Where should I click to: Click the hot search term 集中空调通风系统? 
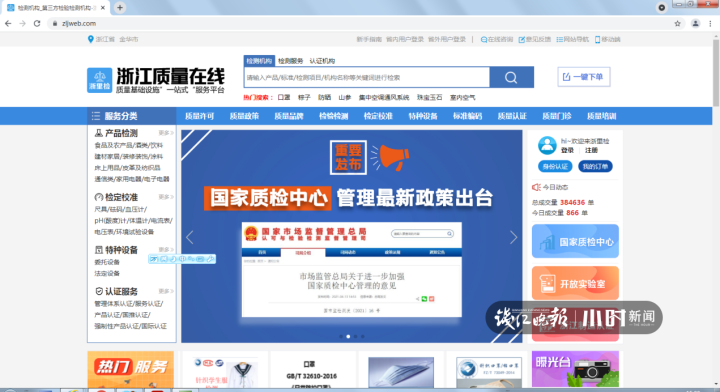[384, 97]
